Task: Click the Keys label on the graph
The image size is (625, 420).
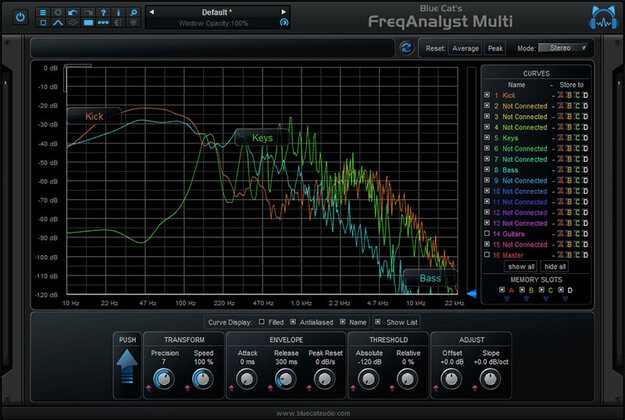Action: (262, 138)
